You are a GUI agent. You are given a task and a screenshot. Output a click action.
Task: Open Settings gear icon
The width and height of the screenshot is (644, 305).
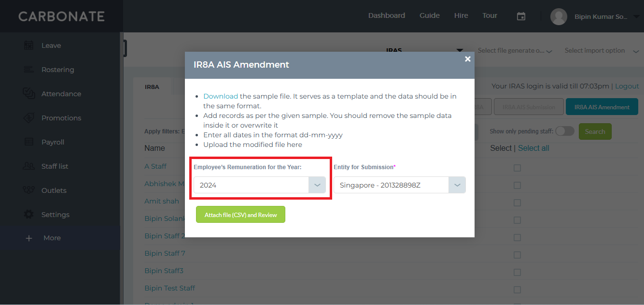28,214
